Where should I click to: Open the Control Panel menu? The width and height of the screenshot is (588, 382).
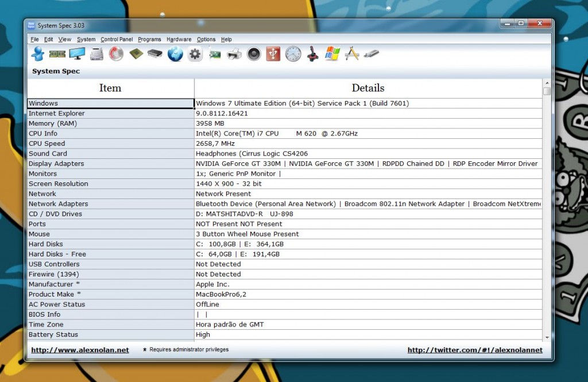click(x=117, y=40)
